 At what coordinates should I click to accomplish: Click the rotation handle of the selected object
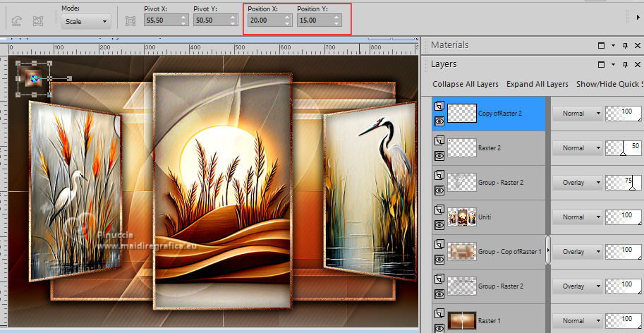[69, 78]
